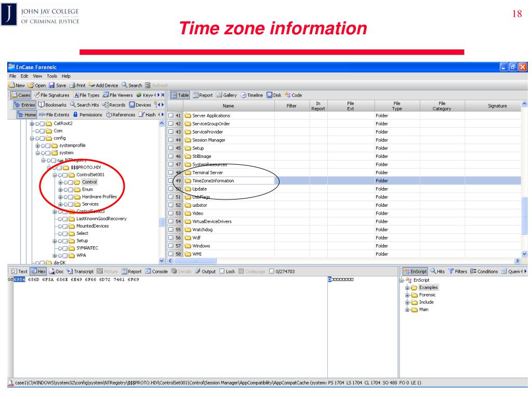Expand the Enum tree node

tap(60, 190)
